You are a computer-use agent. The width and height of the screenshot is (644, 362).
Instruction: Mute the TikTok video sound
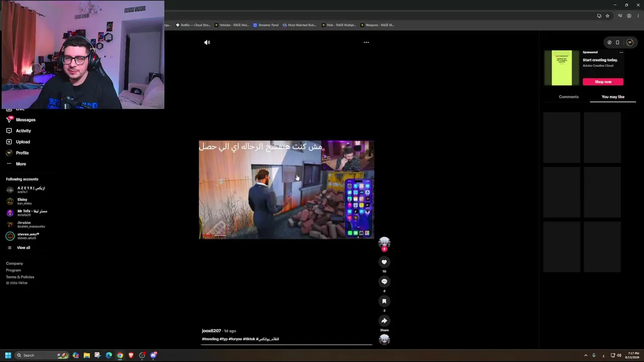(207, 42)
